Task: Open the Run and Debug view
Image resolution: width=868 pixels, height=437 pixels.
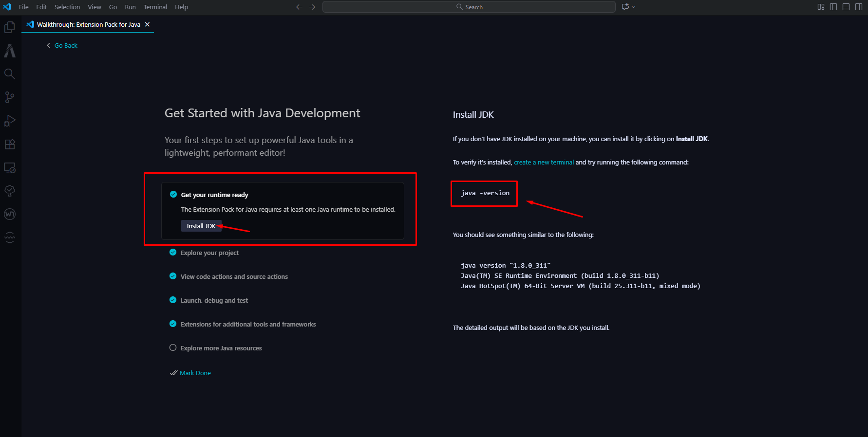Action: [x=10, y=121]
